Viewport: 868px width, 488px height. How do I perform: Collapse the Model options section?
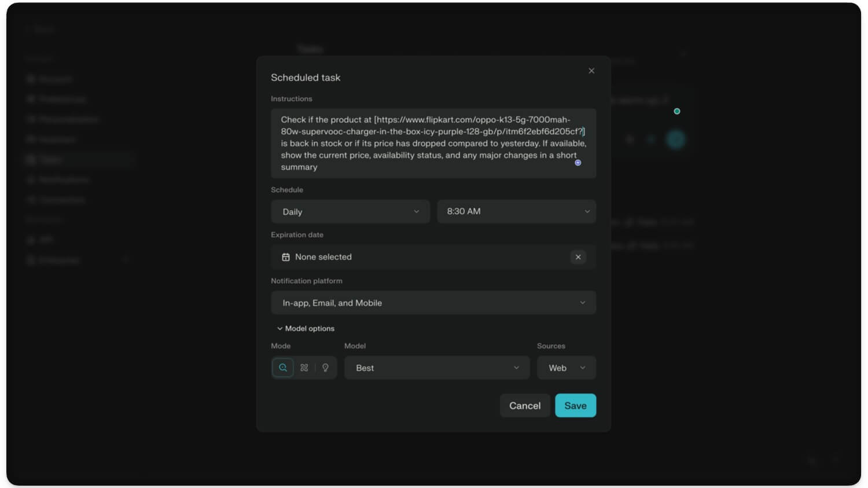[x=306, y=328]
